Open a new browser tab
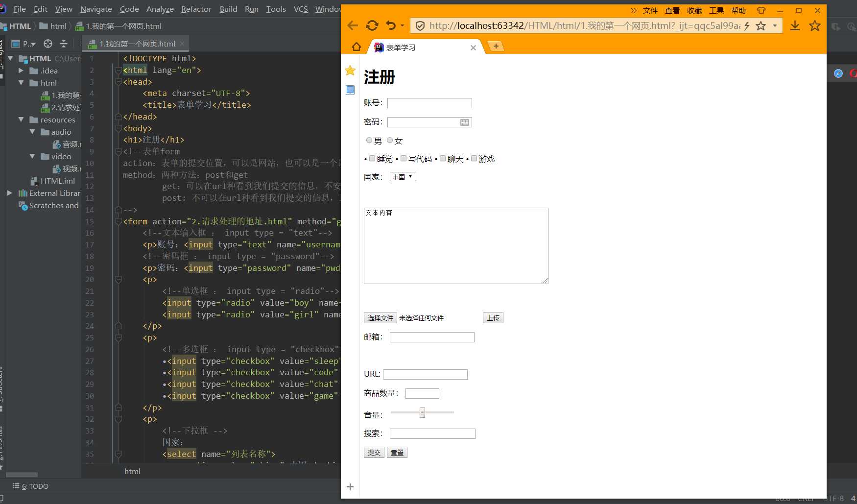Screen dimensions: 857x504 496,46
